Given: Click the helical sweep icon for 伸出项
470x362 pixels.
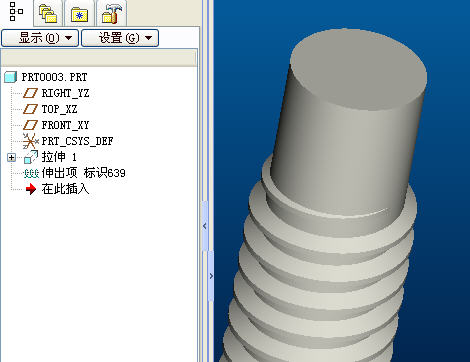Looking at the screenshot, I should 31,173.
